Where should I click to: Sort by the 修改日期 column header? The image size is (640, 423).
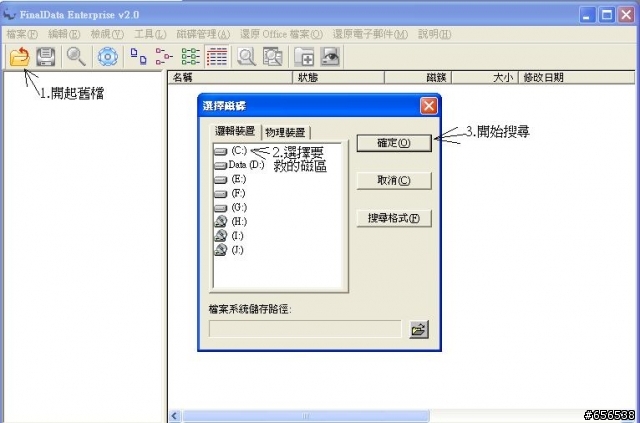click(576, 77)
